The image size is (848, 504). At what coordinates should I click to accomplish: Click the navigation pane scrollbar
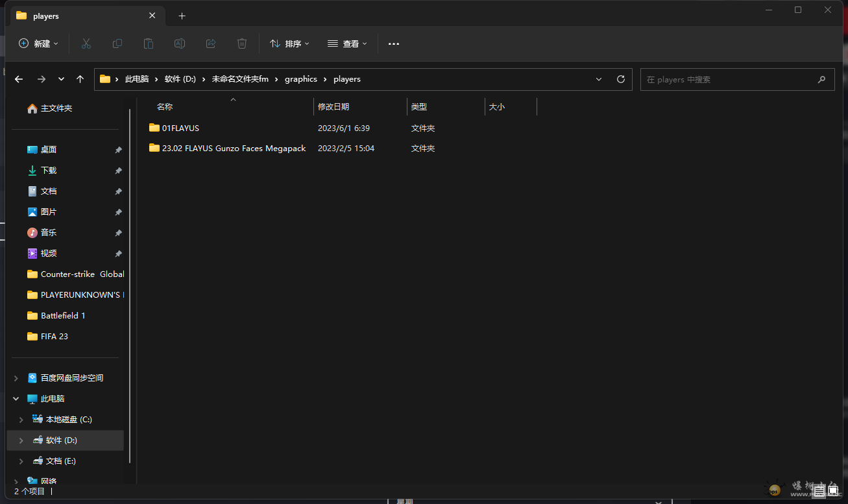point(130,285)
